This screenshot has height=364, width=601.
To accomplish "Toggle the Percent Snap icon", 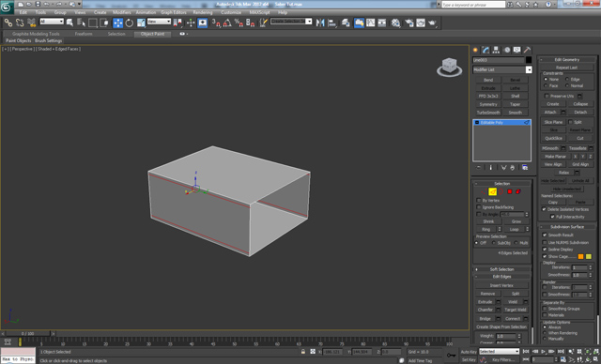I will 239,23.
